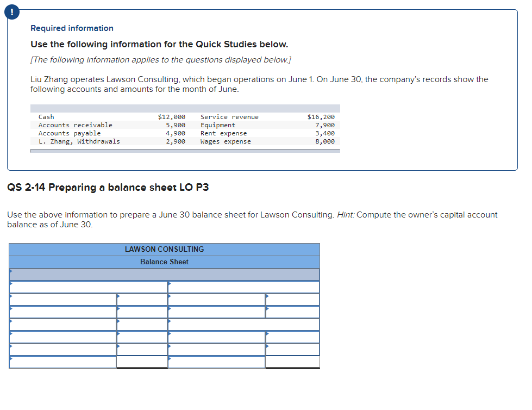Click the "L. Zhang, Withdrawals" label

tap(79, 141)
